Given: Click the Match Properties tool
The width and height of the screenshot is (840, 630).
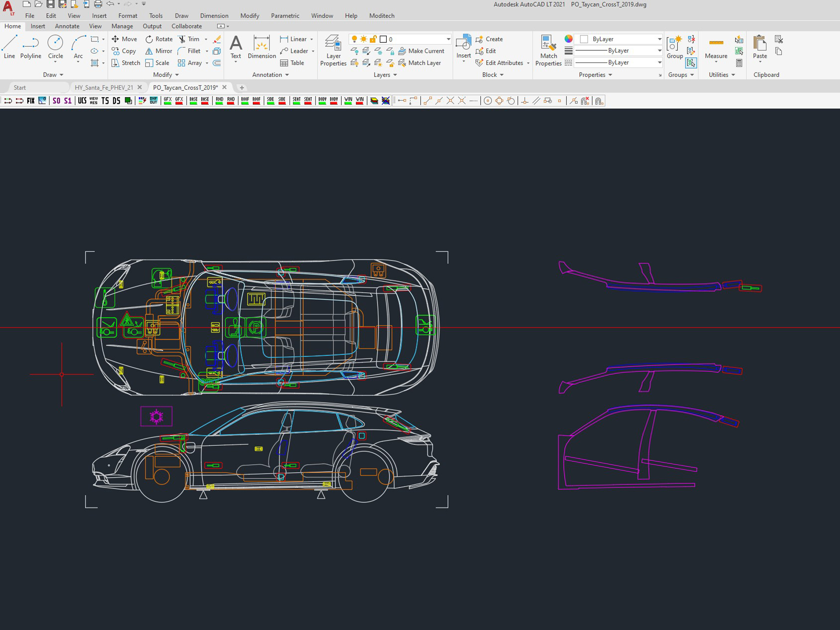Looking at the screenshot, I should (548, 50).
